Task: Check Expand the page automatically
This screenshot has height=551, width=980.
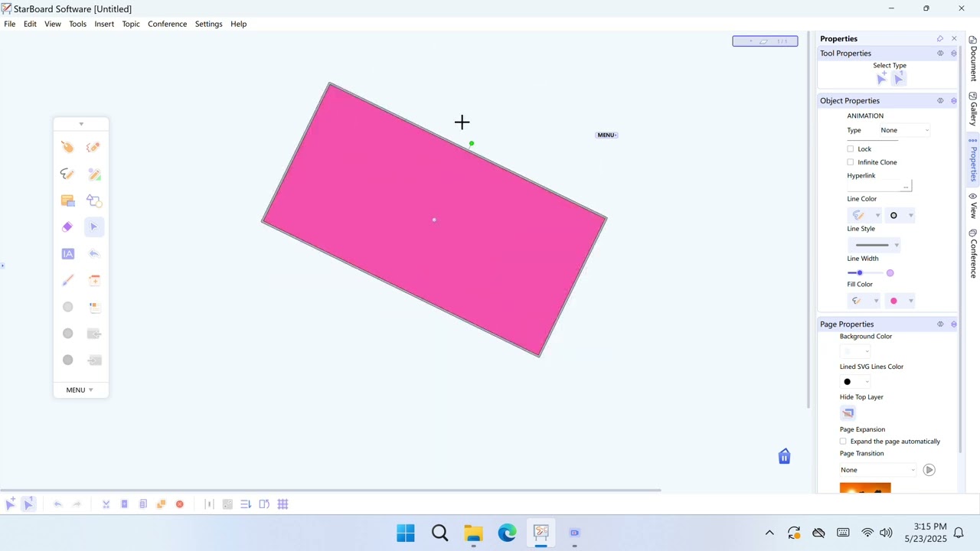Action: pos(843,442)
